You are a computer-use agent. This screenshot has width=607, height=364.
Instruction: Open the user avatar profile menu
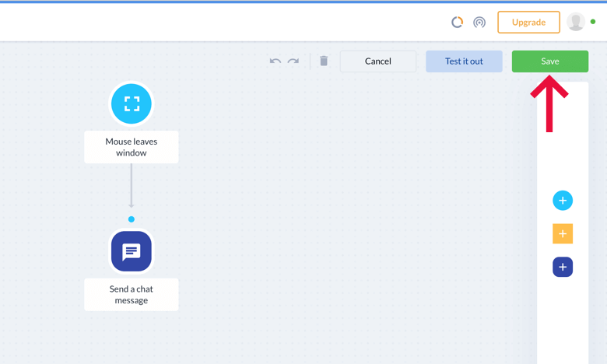pos(576,22)
